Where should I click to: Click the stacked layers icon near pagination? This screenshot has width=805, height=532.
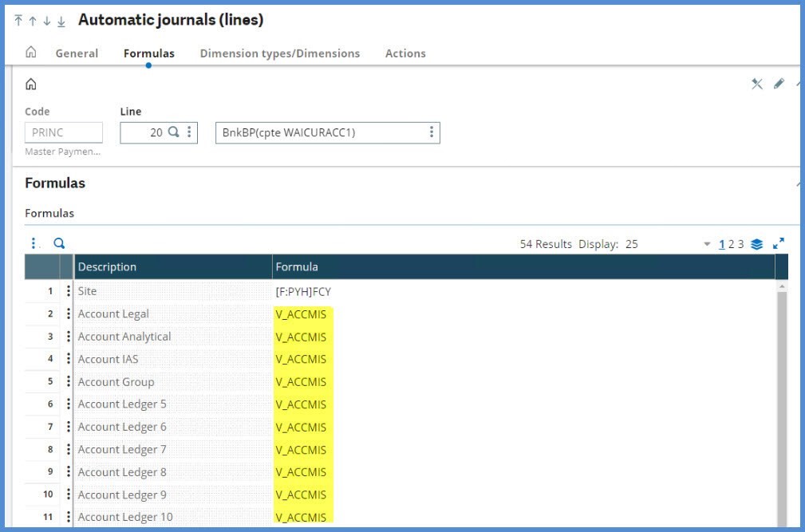point(757,244)
